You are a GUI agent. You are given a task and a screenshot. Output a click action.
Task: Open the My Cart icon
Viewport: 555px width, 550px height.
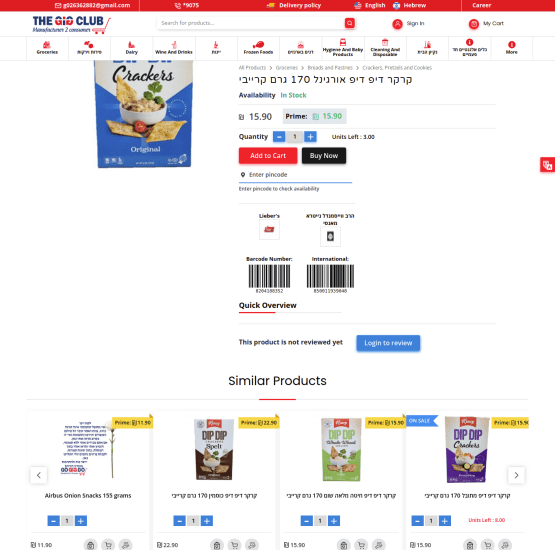[x=474, y=24]
